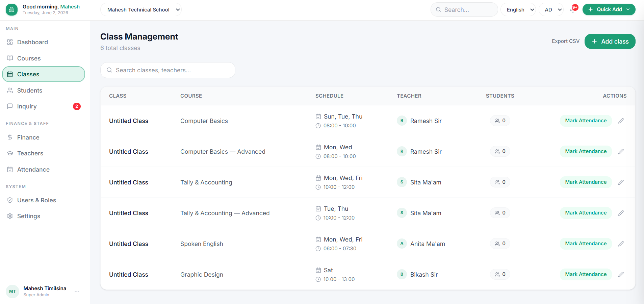Click the R avatar in Computer Basics row
Image resolution: width=644 pixels, height=304 pixels.
(x=402, y=121)
